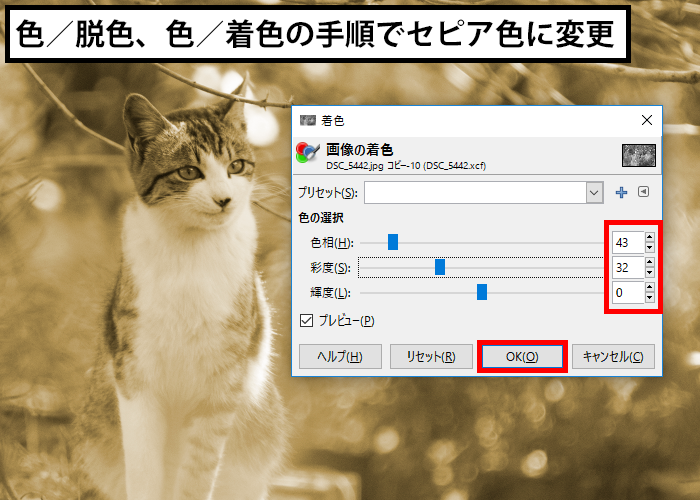The image size is (700, 500).
Task: Click the saturation value field showing 32
Action: click(628, 267)
